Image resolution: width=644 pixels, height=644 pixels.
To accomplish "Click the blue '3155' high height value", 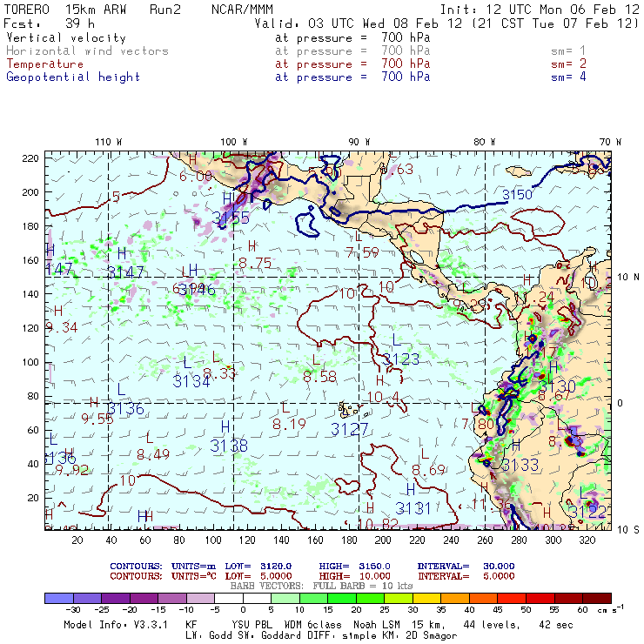I will (231, 218).
